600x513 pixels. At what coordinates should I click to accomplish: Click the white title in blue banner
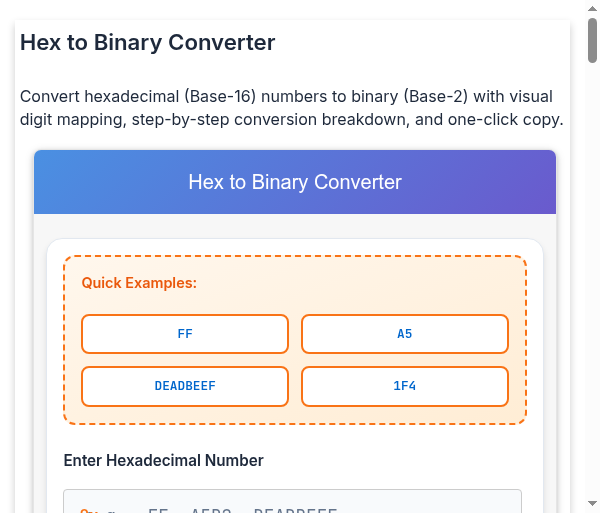(x=295, y=182)
